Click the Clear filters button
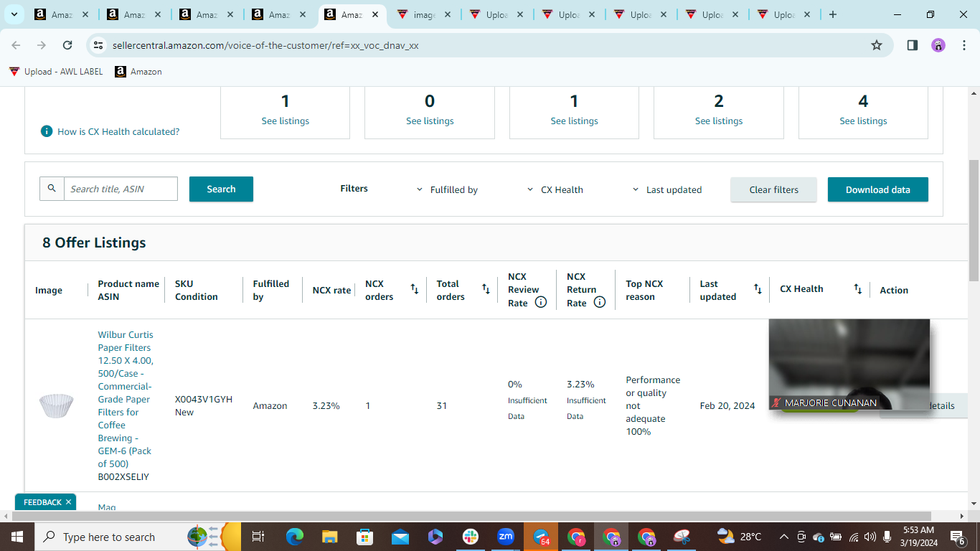Screen dimensions: 980x551 coord(773,189)
